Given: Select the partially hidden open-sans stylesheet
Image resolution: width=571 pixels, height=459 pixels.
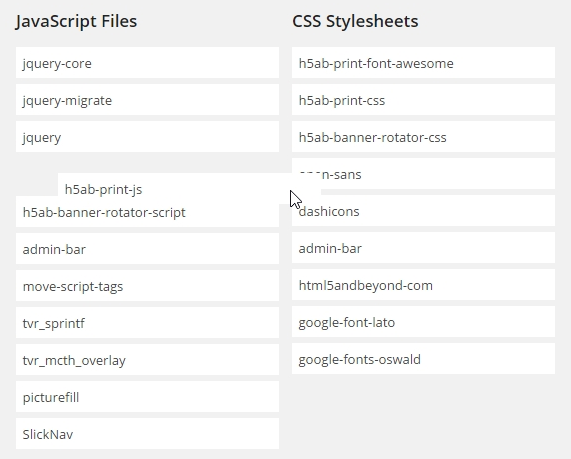Looking at the screenshot, I should tap(437, 174).
